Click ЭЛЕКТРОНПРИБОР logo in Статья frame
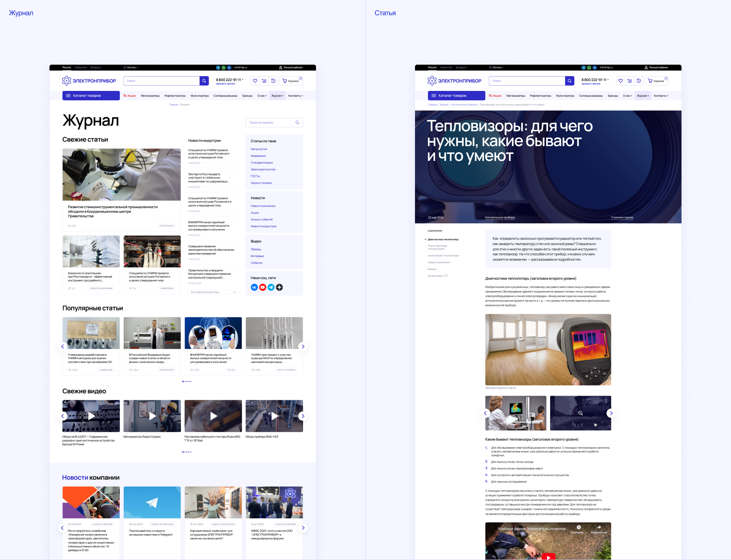The width and height of the screenshot is (731, 560). 454,81
